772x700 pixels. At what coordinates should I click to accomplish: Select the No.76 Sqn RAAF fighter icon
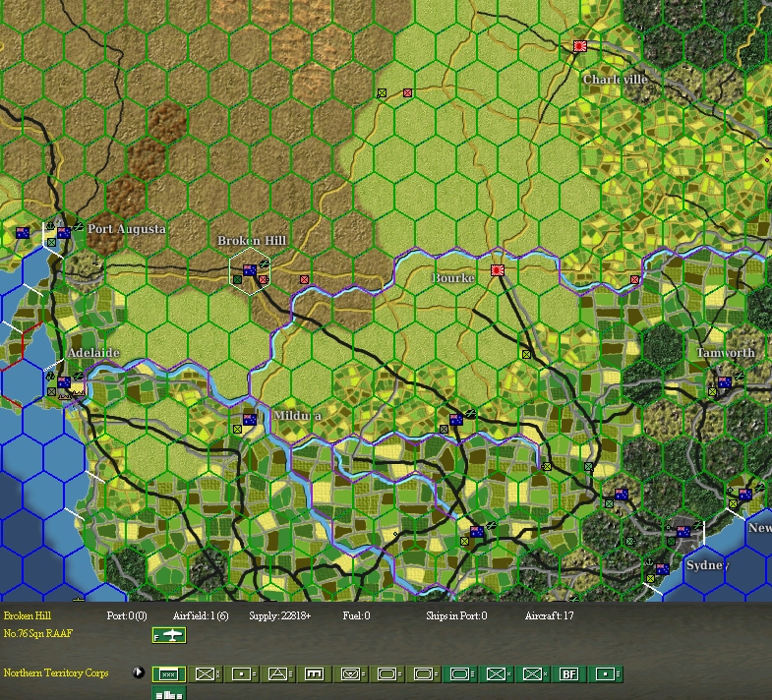point(169,635)
